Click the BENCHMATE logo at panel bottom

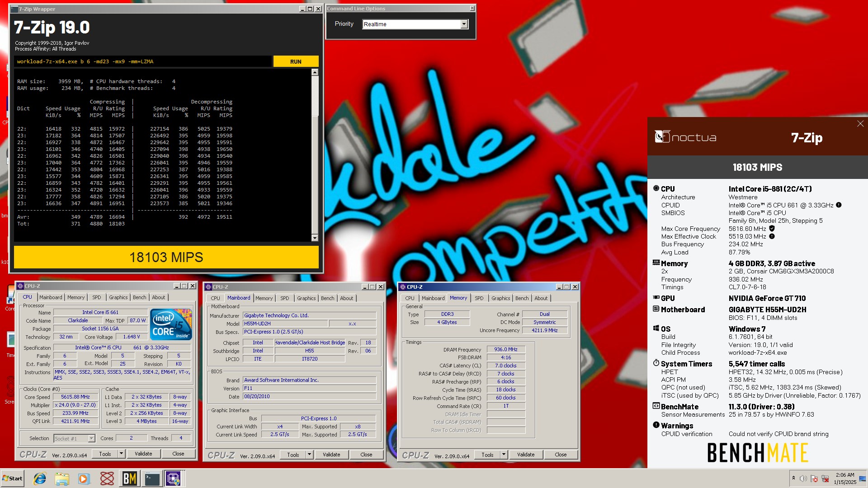pyautogui.click(x=758, y=452)
